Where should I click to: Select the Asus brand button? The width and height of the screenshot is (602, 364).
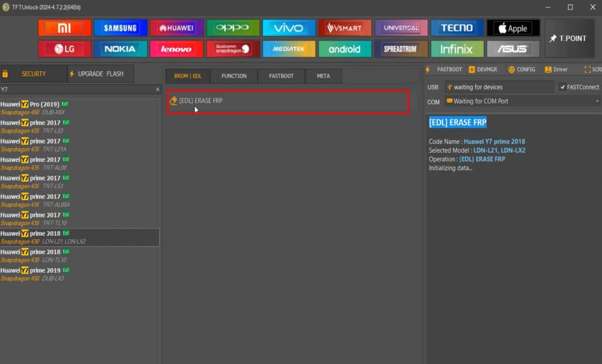click(x=513, y=49)
